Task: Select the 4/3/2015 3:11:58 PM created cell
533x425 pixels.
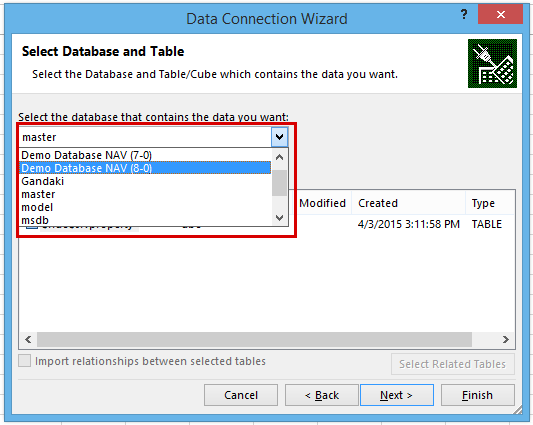Action: 409,224
